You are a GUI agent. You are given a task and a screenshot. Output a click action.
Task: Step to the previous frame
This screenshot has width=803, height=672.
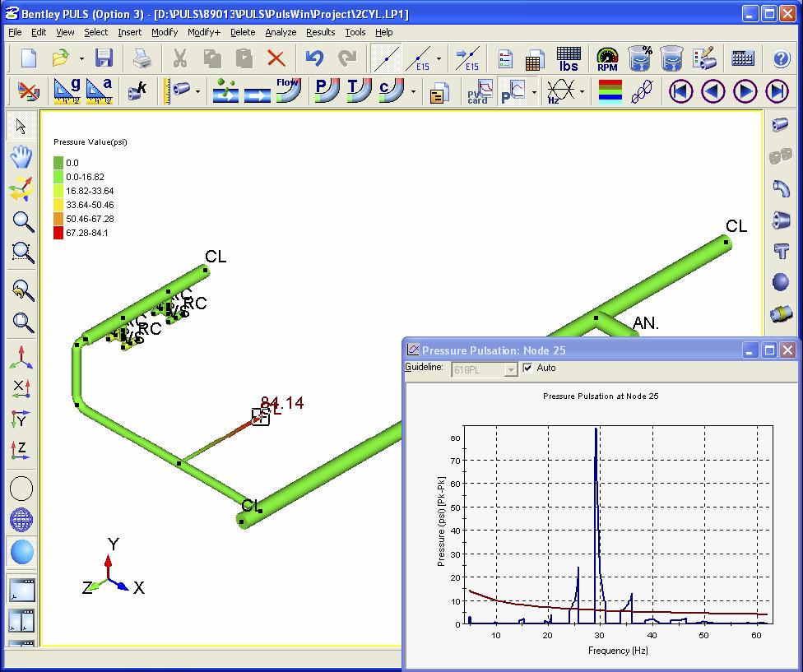(713, 91)
